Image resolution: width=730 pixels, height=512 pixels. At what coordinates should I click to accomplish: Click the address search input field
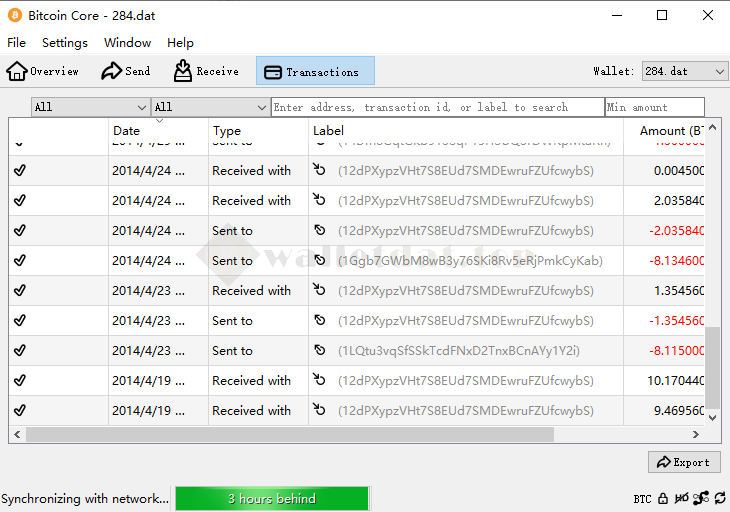click(437, 107)
